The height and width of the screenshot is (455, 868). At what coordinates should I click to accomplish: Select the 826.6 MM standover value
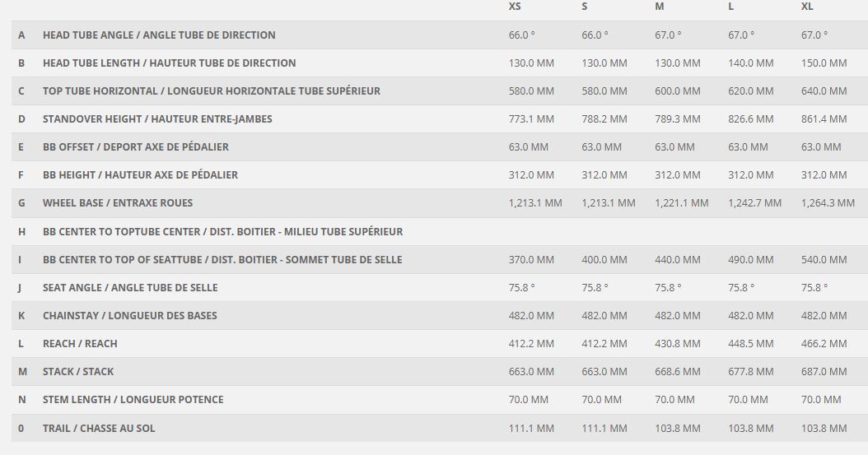(x=751, y=119)
